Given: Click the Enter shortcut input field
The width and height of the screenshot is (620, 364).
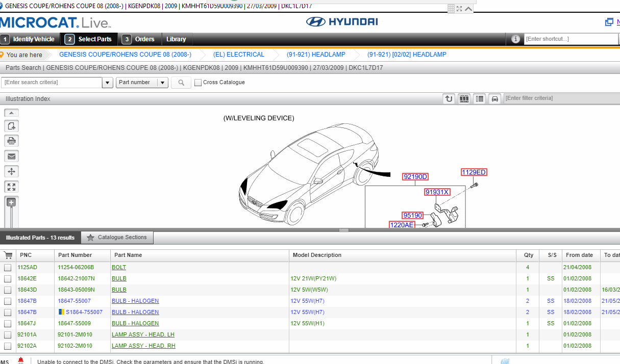Looking at the screenshot, I should [x=571, y=39].
